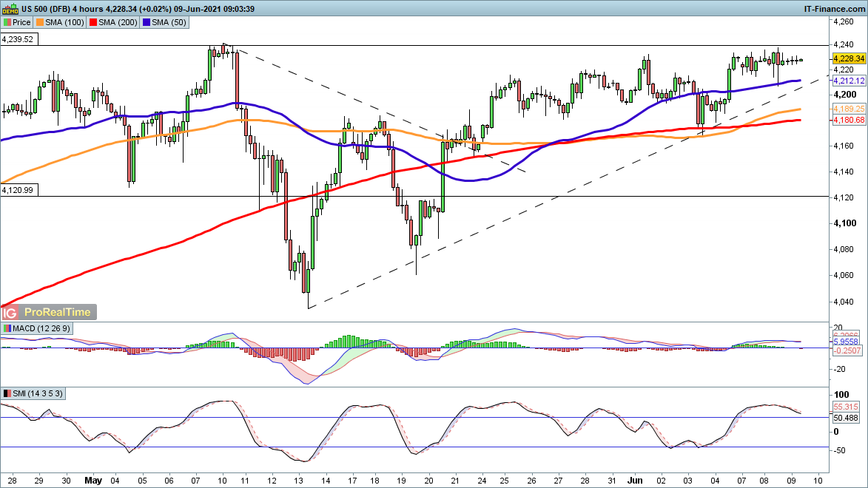Click the orange 4,189.25 SMA price tag
This screenshot has height=488, width=868.
848,109
